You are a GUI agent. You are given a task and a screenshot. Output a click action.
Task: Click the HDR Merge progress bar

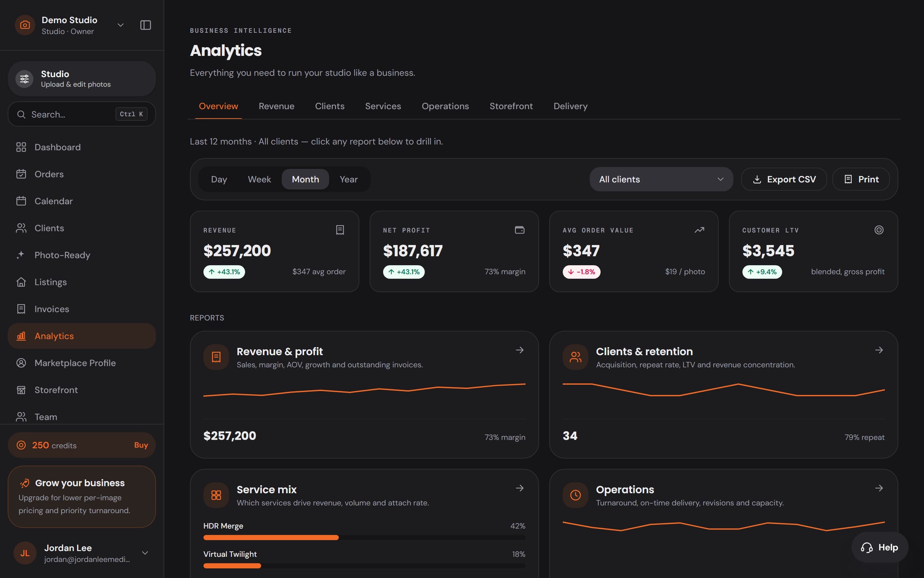click(x=364, y=538)
